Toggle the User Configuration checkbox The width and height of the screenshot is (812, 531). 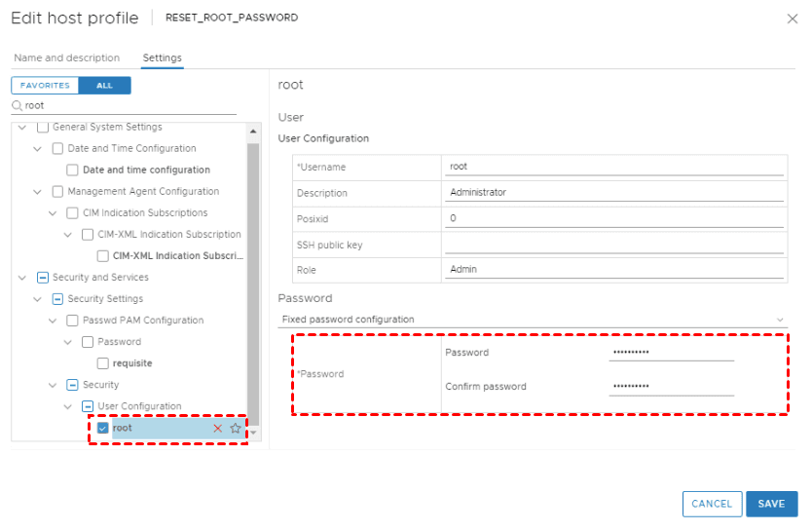point(88,406)
